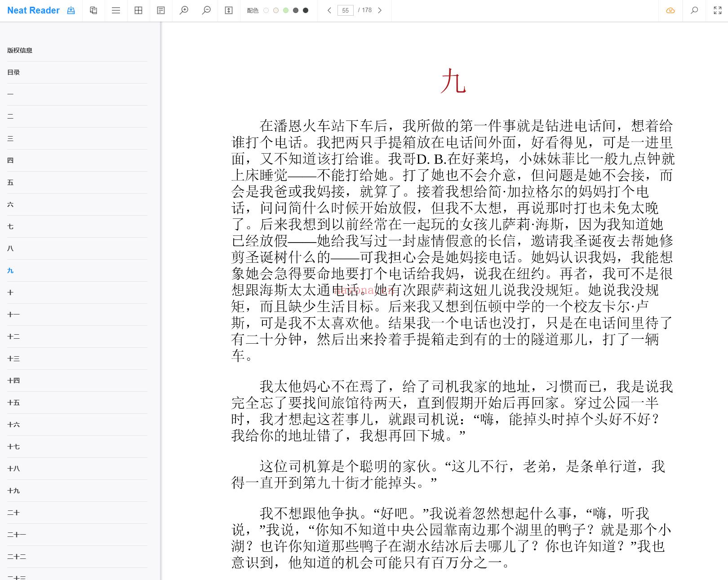Jump to chapter 二十
Image resolution: width=728 pixels, height=580 pixels.
pyautogui.click(x=77, y=513)
